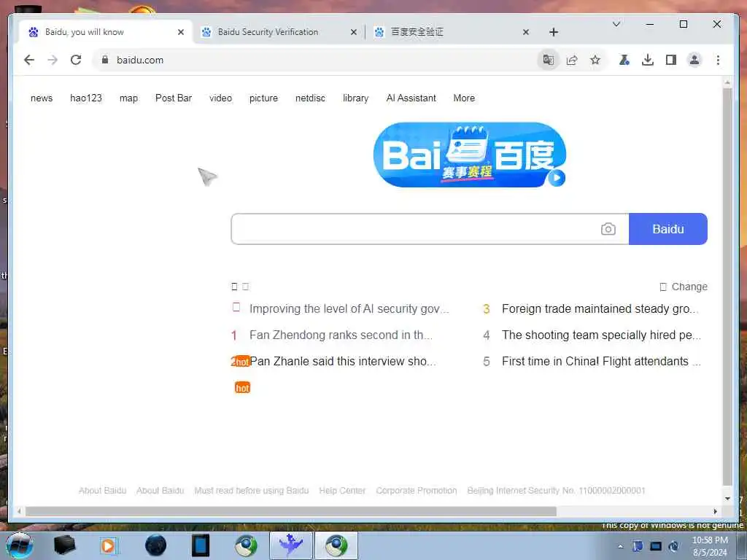Screen dimensions: 747x560
Task: Click the scroll-down arrow of vertical scrollbar
Action: click(727, 499)
